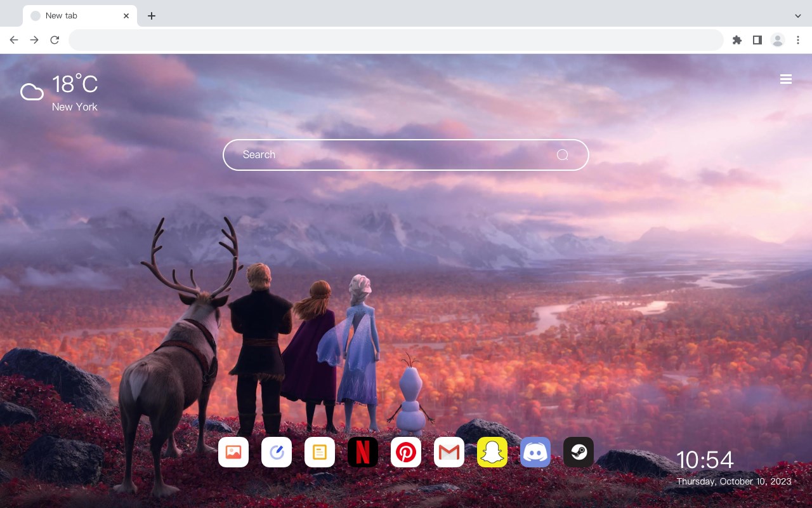
Task: Focus the browser address bar
Action: tap(396, 40)
